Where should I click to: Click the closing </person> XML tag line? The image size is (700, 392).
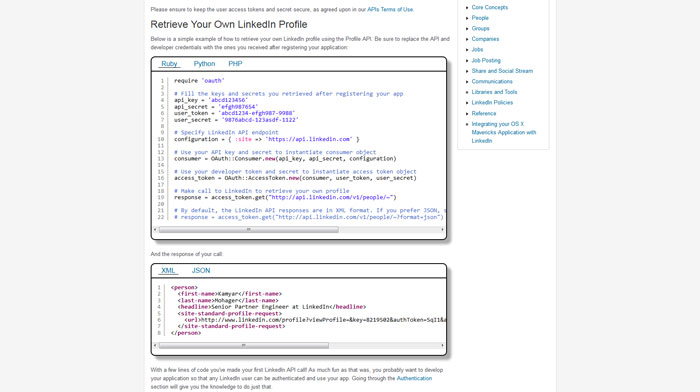point(186,333)
